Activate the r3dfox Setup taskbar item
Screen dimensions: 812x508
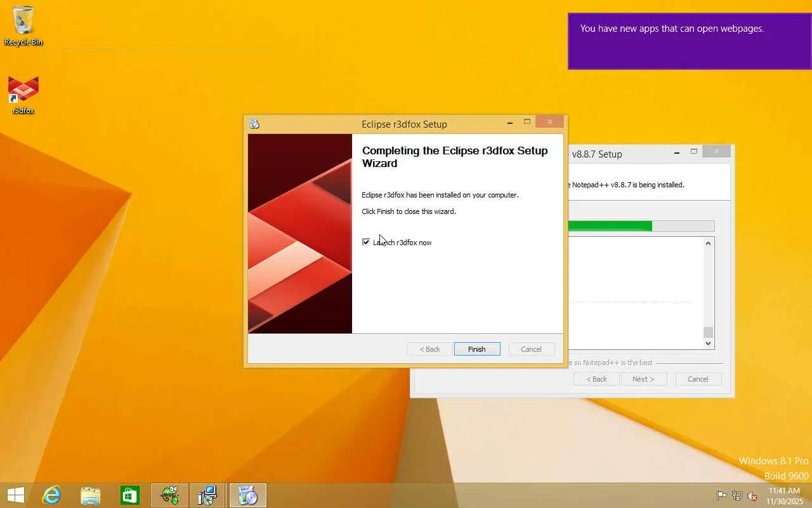(247, 495)
